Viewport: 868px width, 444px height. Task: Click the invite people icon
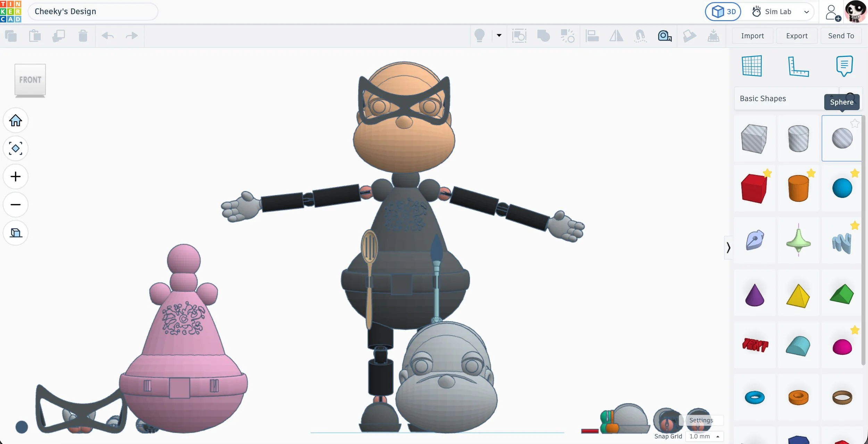point(833,13)
